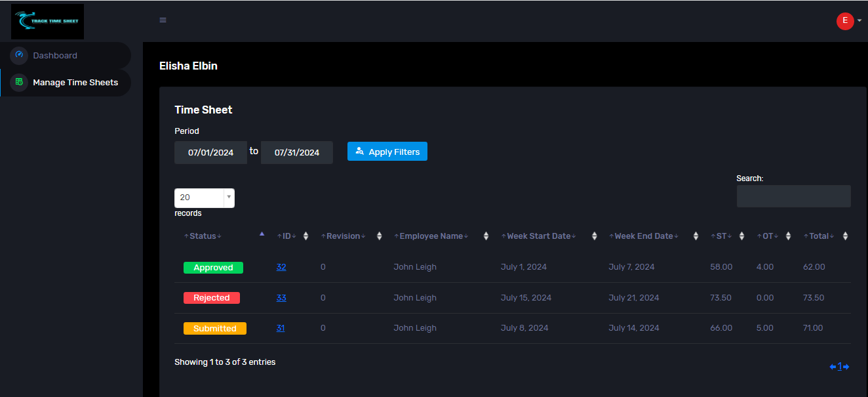This screenshot has height=397, width=868.
Task: Sort table by Status column
Action: point(203,236)
